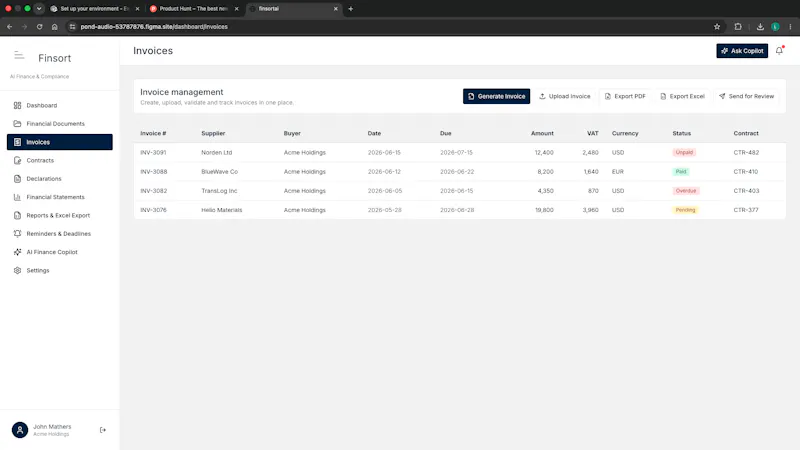Open Financial Statements in sidebar
This screenshot has height=450, width=800.
(60, 197)
